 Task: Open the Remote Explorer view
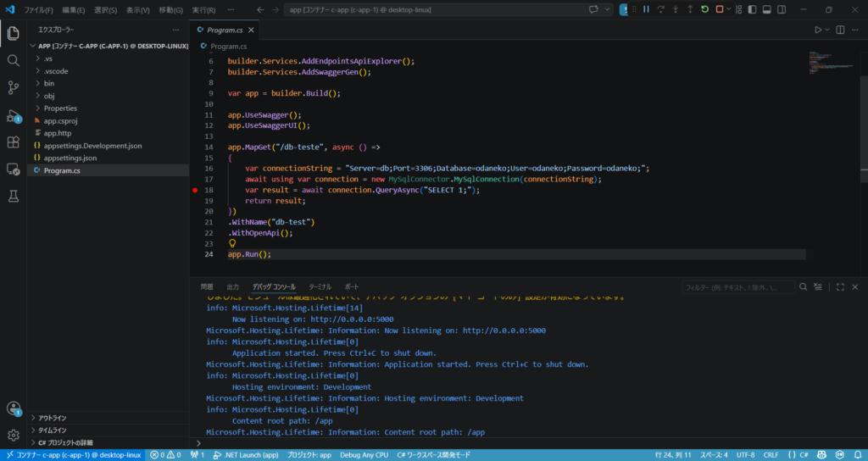14,169
